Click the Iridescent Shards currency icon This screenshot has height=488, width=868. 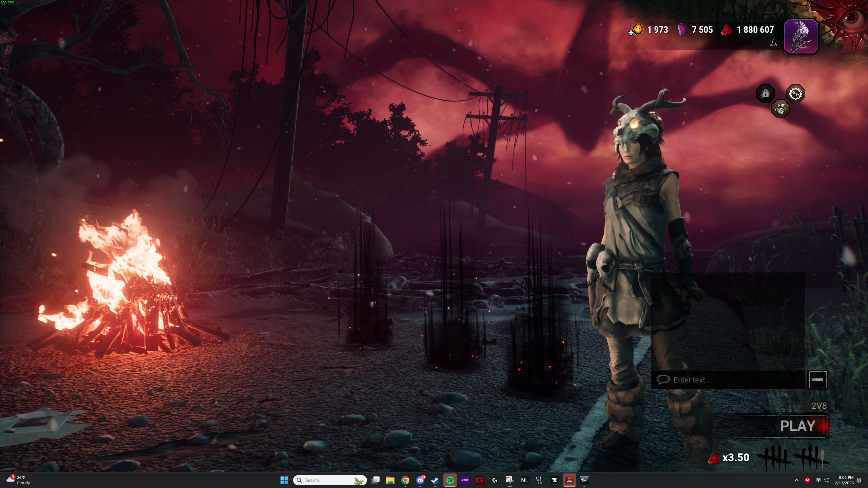682,30
